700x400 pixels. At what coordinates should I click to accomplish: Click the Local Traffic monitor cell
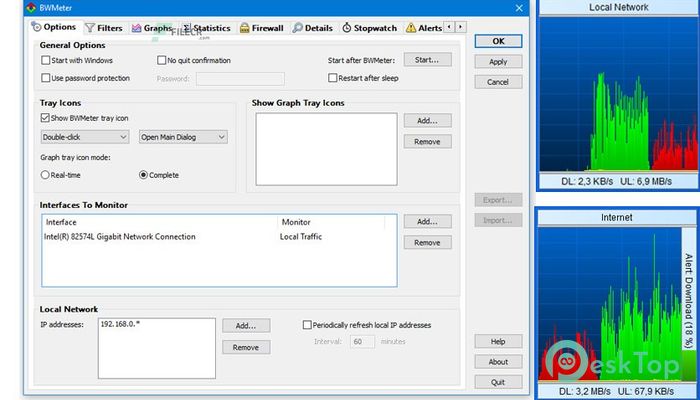click(x=300, y=237)
